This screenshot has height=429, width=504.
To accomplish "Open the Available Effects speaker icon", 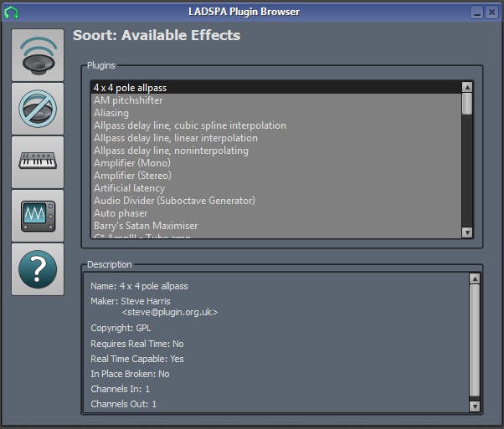I will point(38,55).
